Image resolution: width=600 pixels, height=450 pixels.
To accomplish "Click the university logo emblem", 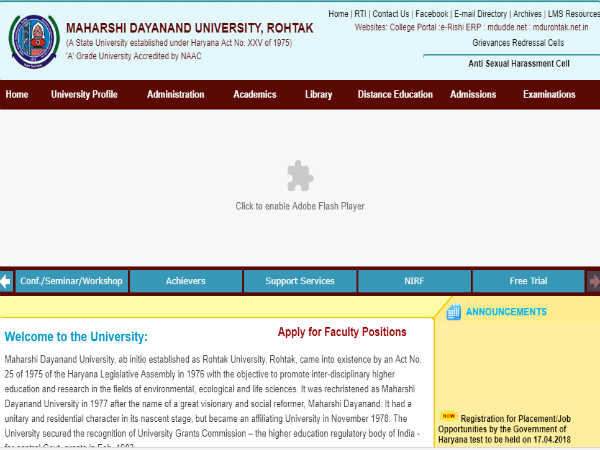I will (x=33, y=41).
